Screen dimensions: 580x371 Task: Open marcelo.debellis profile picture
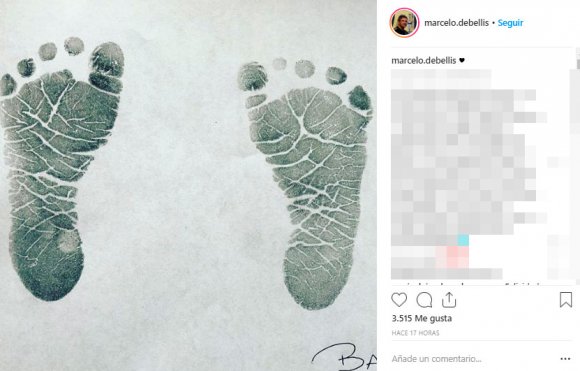404,23
